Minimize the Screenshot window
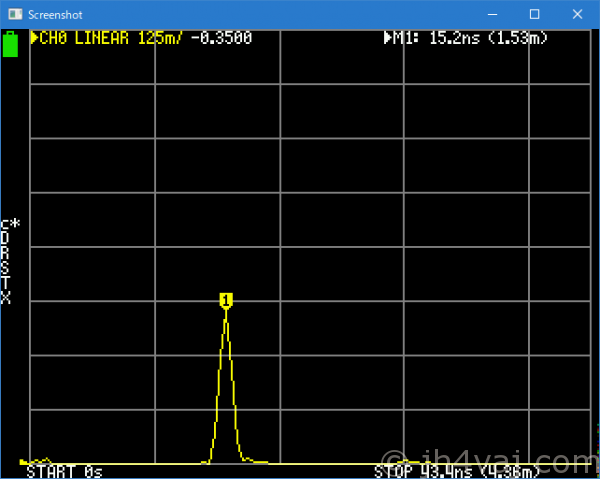 [x=489, y=13]
